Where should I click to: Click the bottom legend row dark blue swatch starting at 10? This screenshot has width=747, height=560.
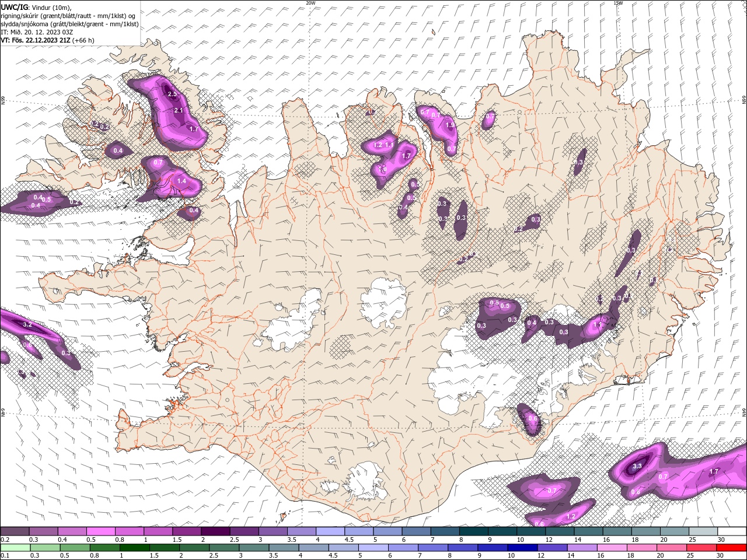click(522, 547)
